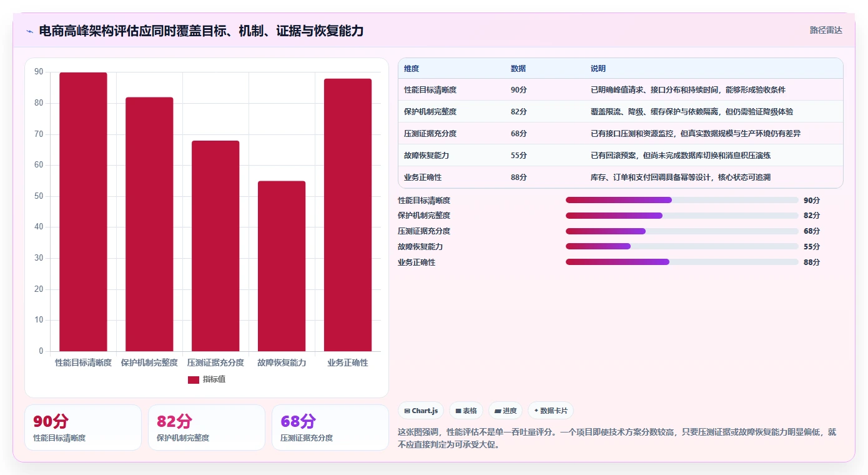Open the 90分 性能目标清晰度 data card
This screenshot has width=868, height=475.
point(83,427)
